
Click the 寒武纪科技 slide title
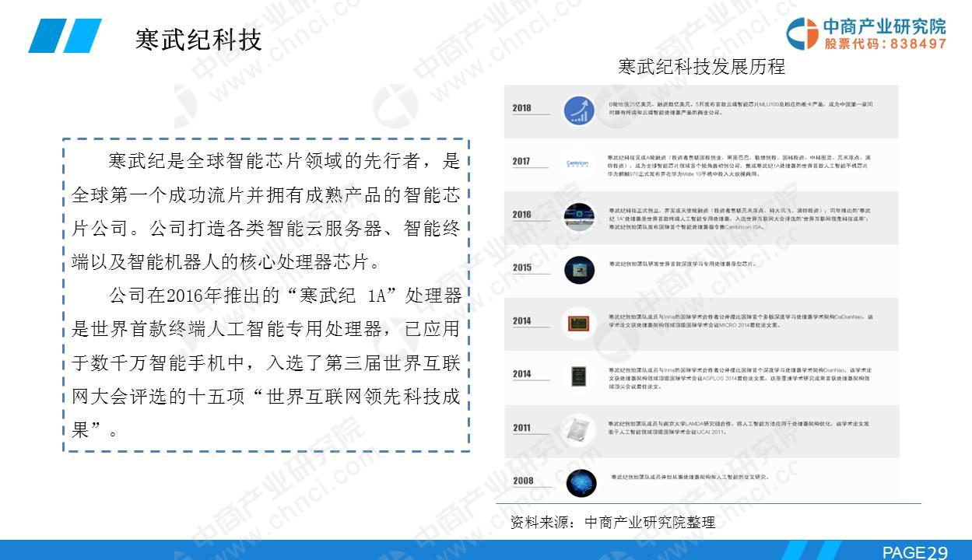pyautogui.click(x=198, y=39)
